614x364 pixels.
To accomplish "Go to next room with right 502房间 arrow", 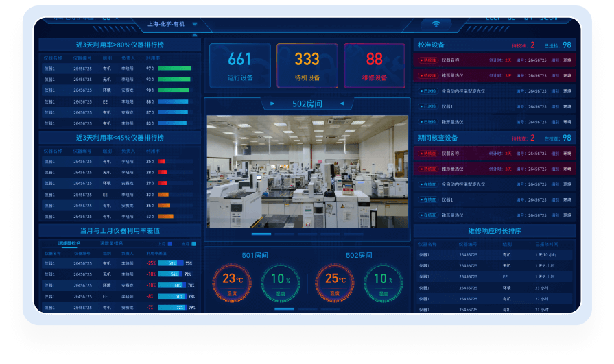I will tap(342, 104).
